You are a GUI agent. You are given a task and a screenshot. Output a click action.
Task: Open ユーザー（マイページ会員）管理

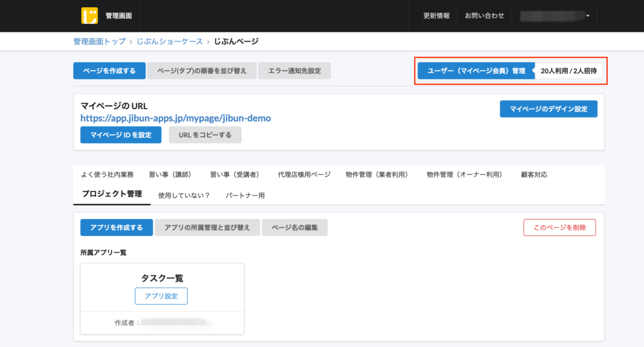click(x=476, y=70)
